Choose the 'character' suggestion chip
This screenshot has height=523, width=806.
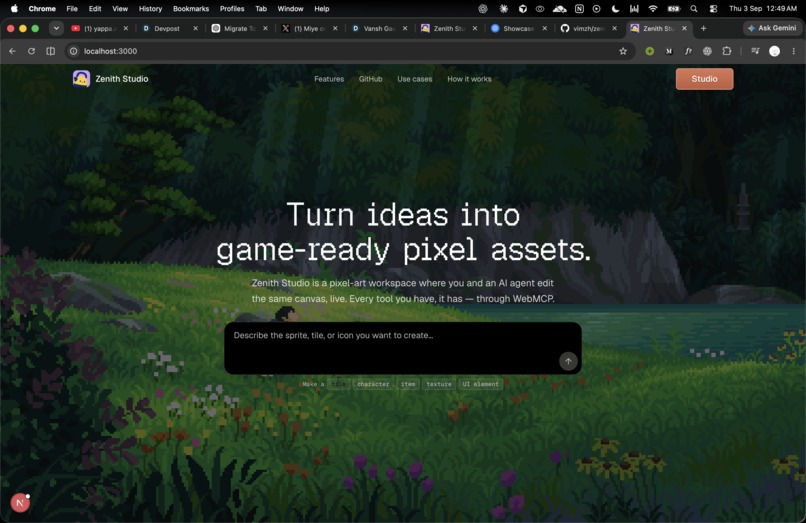pos(373,384)
